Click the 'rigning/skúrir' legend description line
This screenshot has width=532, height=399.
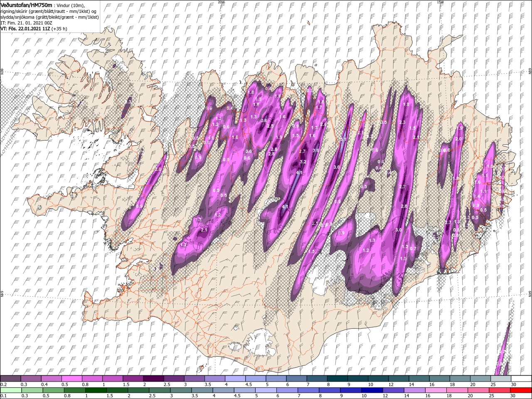(49, 11)
